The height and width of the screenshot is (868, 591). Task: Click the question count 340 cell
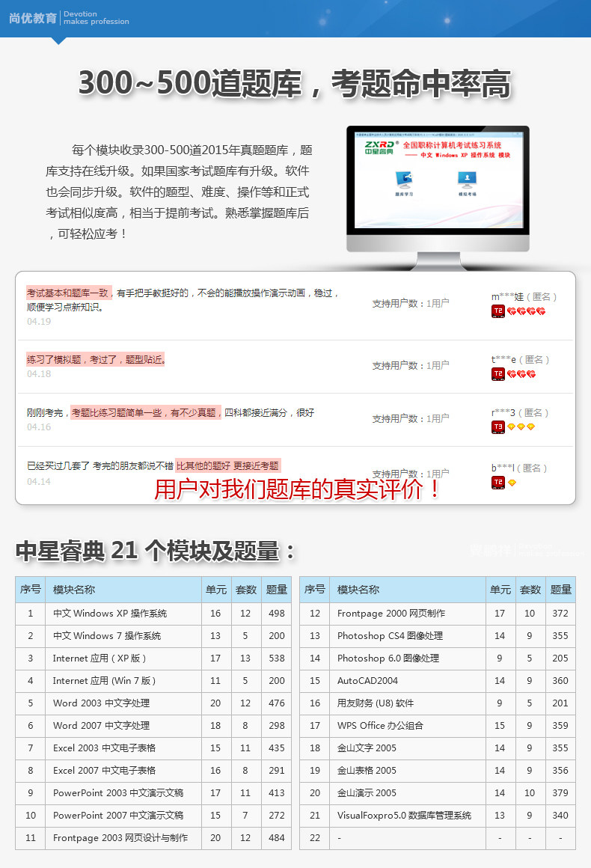[560, 816]
